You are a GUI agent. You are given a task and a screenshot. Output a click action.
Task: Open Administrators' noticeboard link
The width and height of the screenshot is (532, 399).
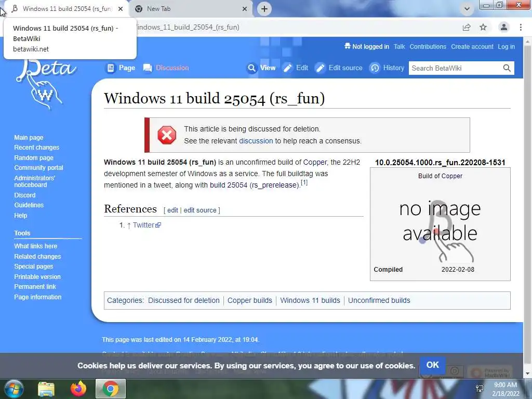tap(35, 181)
